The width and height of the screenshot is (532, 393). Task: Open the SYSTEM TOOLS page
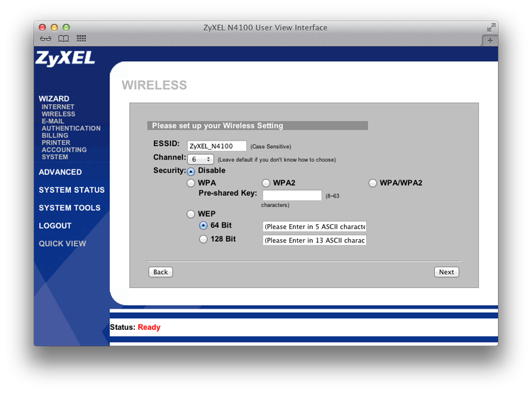(x=70, y=208)
